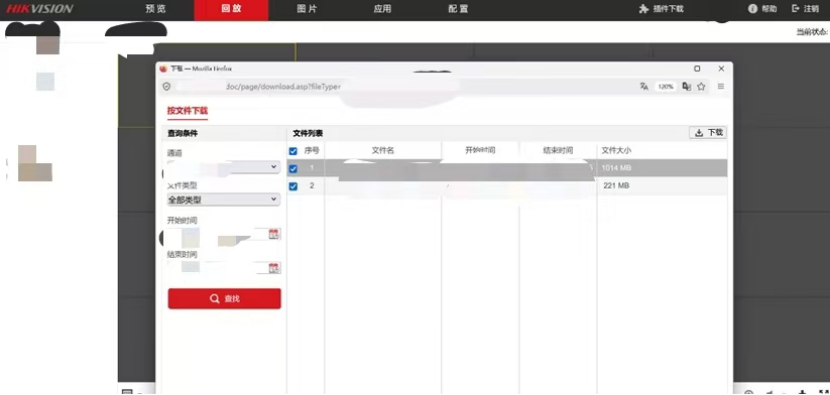Uncheck the checkbox for file row 2
The height and width of the screenshot is (395, 830).
[x=293, y=186]
